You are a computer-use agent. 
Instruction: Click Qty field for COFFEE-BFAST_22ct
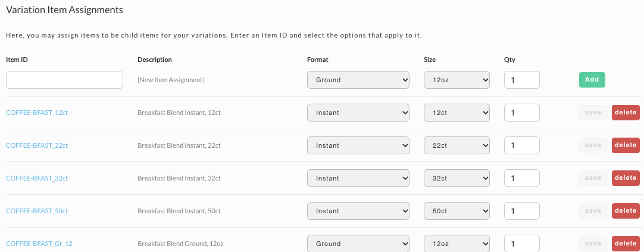click(x=522, y=145)
